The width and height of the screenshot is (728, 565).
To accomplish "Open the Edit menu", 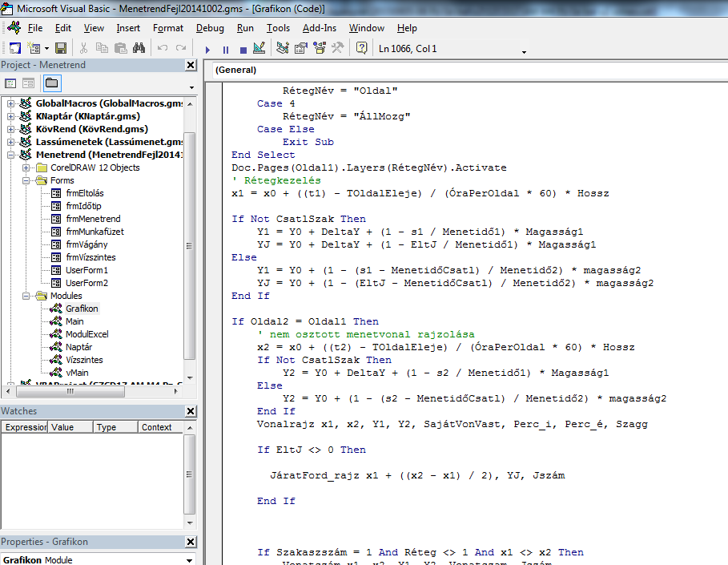I will [x=63, y=28].
